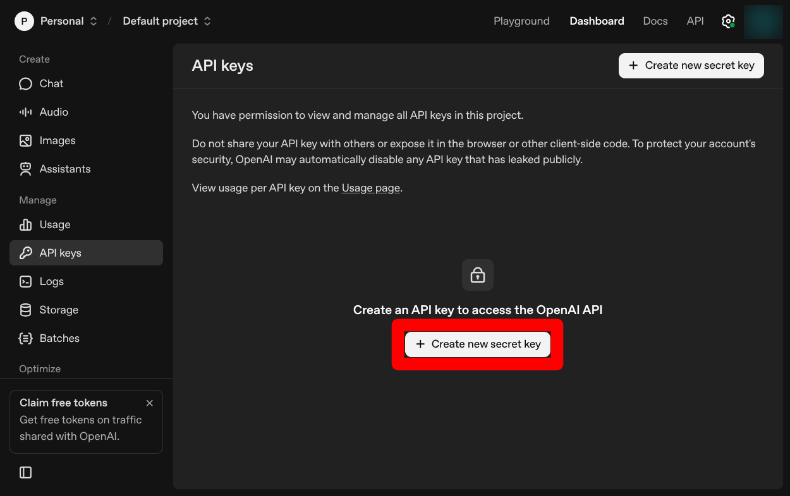Select API keys in the sidebar
The width and height of the screenshot is (790, 496).
86,253
